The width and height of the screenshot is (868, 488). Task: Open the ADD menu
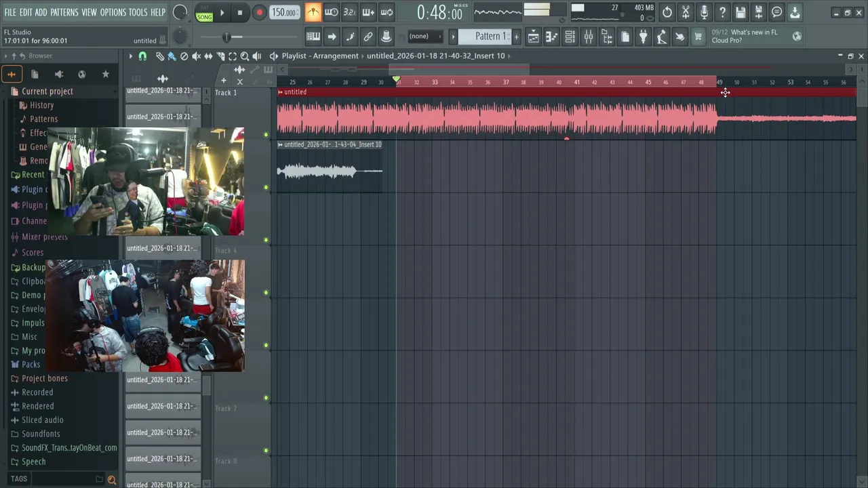pos(41,12)
